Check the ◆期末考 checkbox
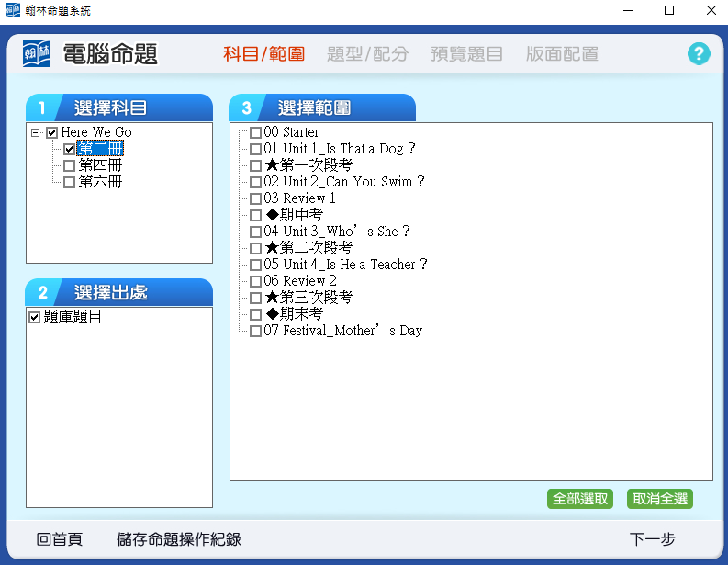Viewport: 728px width, 565px height. [255, 314]
